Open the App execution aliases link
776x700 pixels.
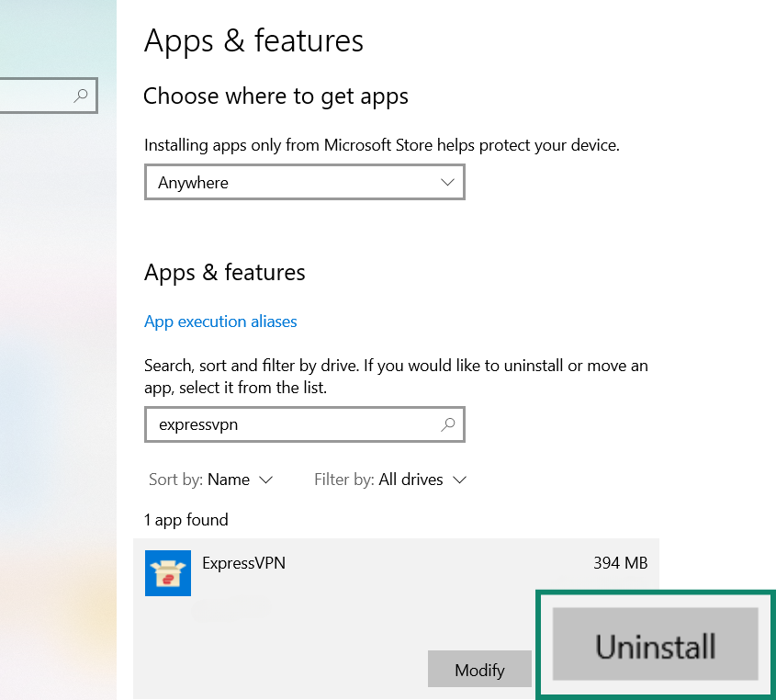pyautogui.click(x=220, y=322)
